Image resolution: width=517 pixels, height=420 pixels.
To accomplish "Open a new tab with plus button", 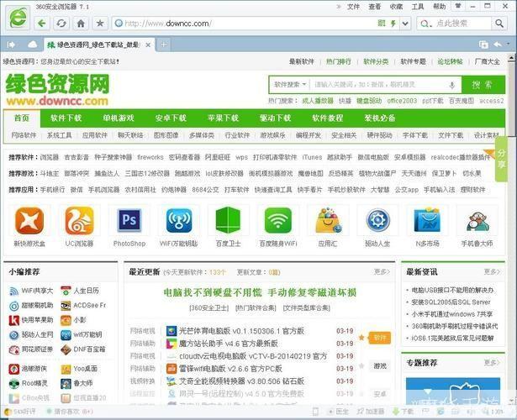I will point(164,45).
